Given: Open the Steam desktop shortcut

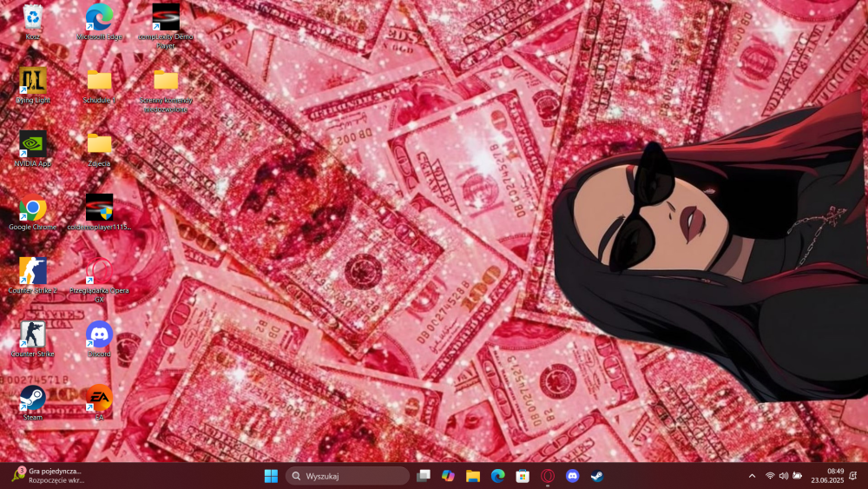Looking at the screenshot, I should [x=33, y=403].
